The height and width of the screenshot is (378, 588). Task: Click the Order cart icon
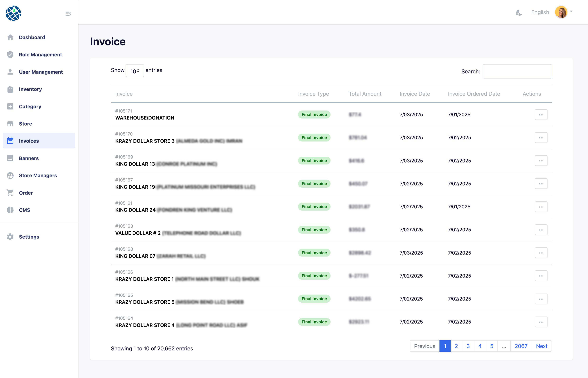tap(10, 193)
